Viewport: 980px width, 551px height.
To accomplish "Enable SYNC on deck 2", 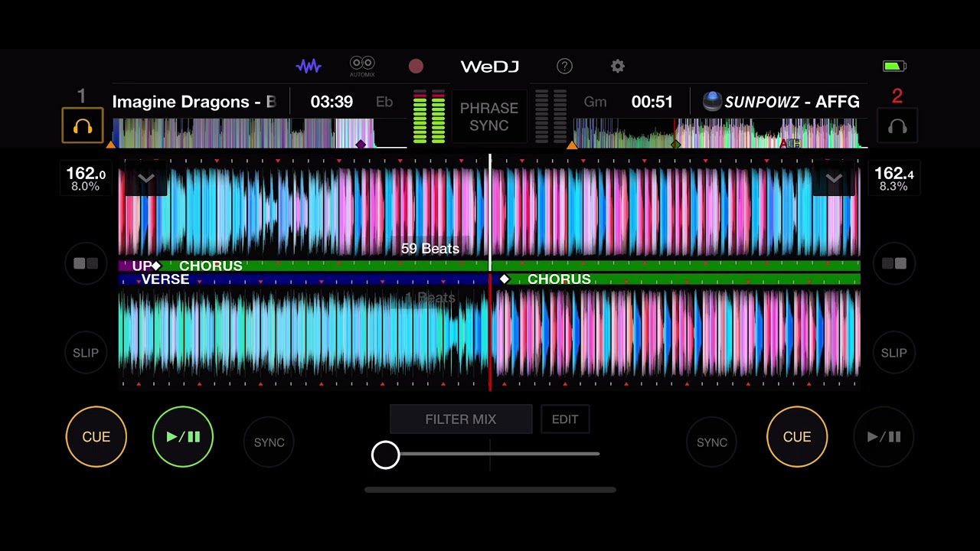I will (712, 442).
